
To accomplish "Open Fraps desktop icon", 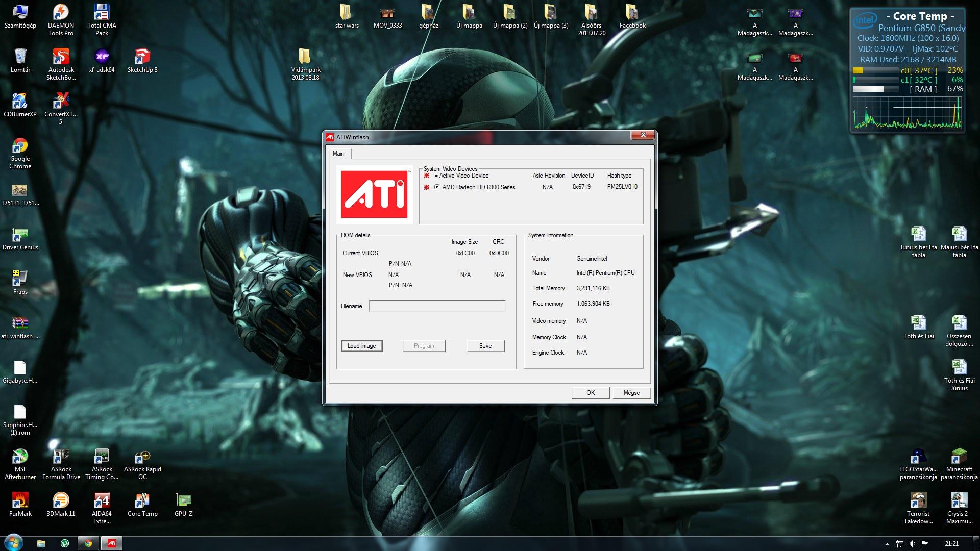I will point(20,283).
